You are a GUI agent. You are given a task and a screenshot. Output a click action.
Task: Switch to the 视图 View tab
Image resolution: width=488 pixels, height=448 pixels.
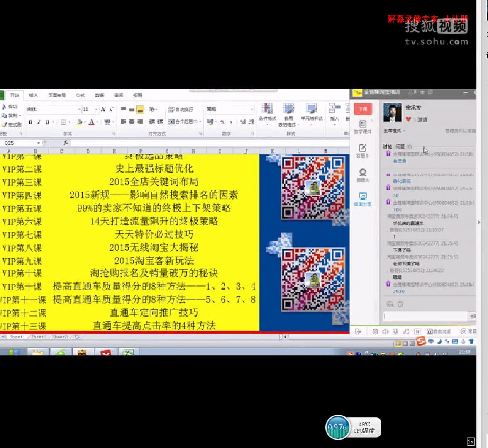pos(137,95)
